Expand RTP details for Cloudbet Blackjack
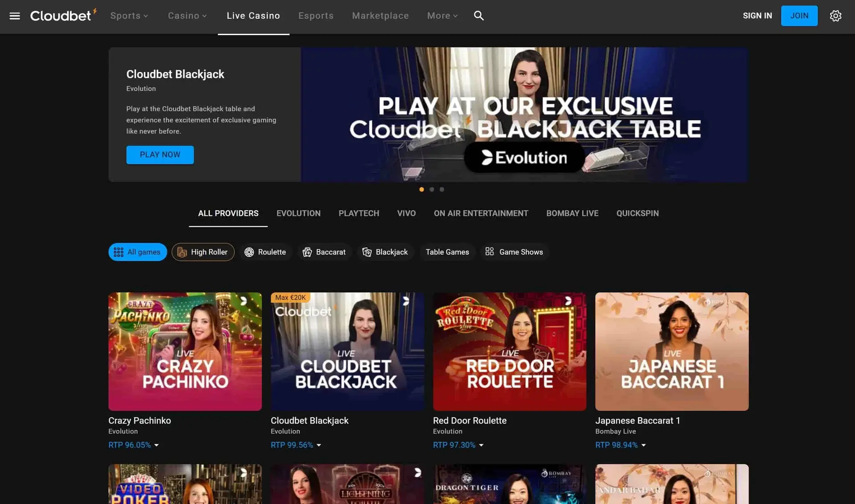The width and height of the screenshot is (855, 504). 318,445
